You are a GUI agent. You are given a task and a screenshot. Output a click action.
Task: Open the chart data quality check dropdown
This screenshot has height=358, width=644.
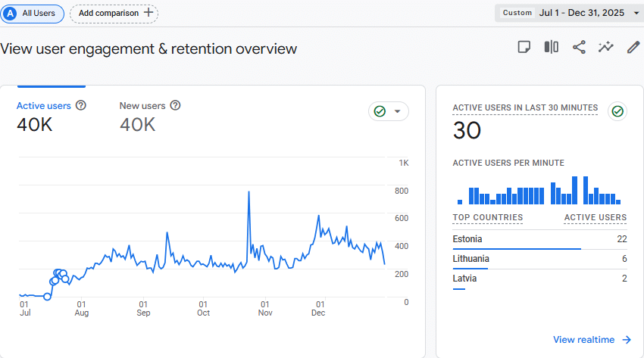(x=389, y=111)
